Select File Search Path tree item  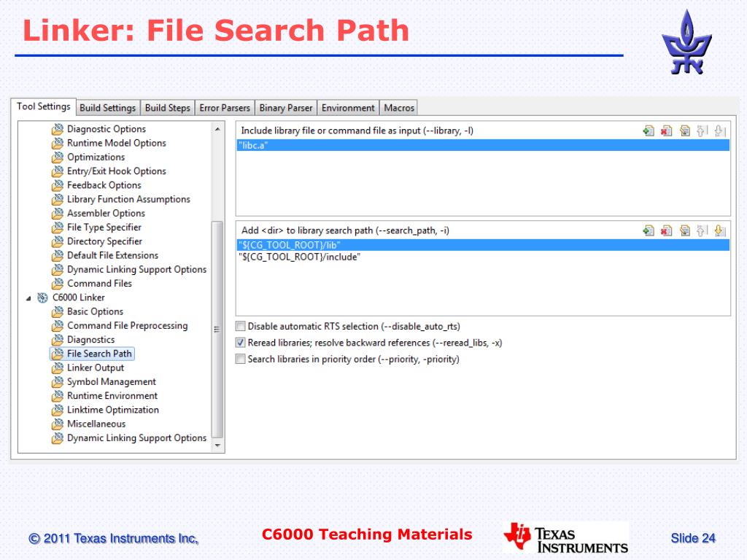[x=93, y=354]
